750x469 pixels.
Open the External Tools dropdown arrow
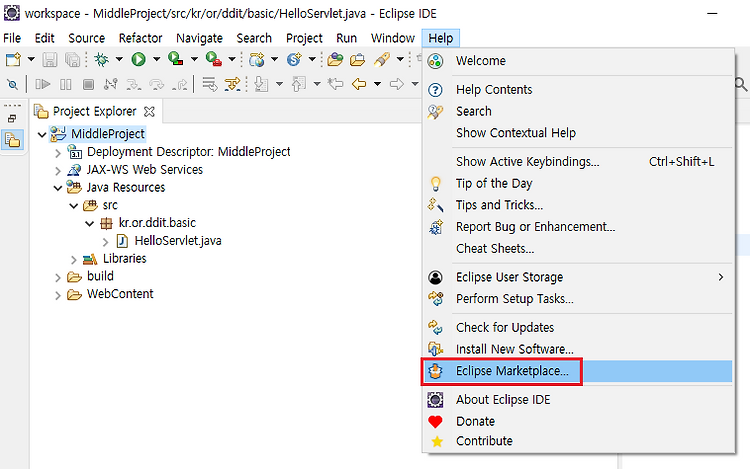point(232,59)
